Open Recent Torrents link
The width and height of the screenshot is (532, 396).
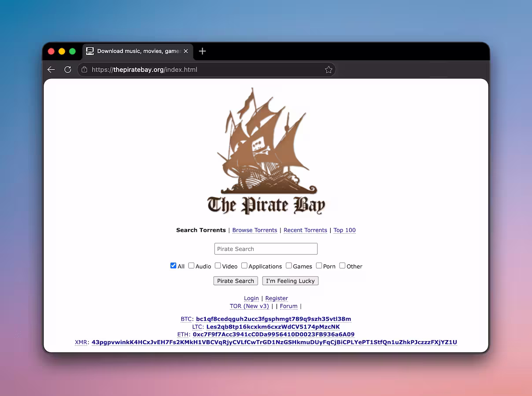(x=305, y=230)
